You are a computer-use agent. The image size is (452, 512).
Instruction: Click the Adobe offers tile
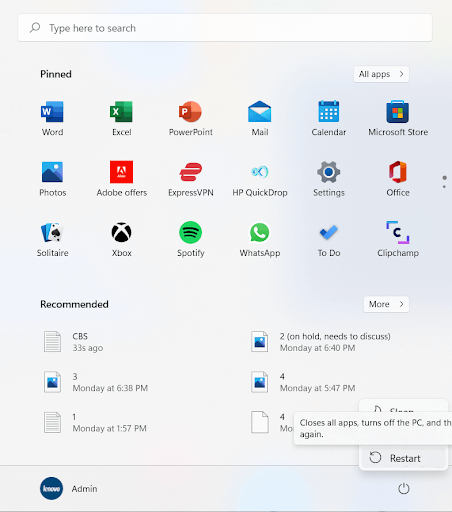coord(121,179)
